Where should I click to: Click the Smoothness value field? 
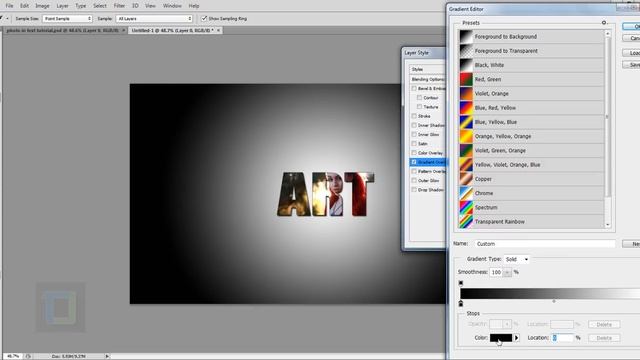(496, 272)
